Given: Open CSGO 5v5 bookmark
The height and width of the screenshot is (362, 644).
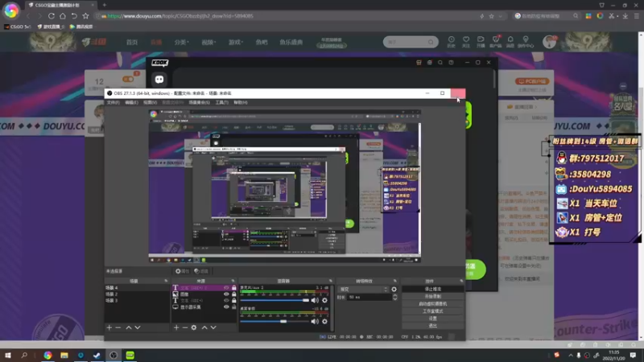Looking at the screenshot, I should pos(18,27).
